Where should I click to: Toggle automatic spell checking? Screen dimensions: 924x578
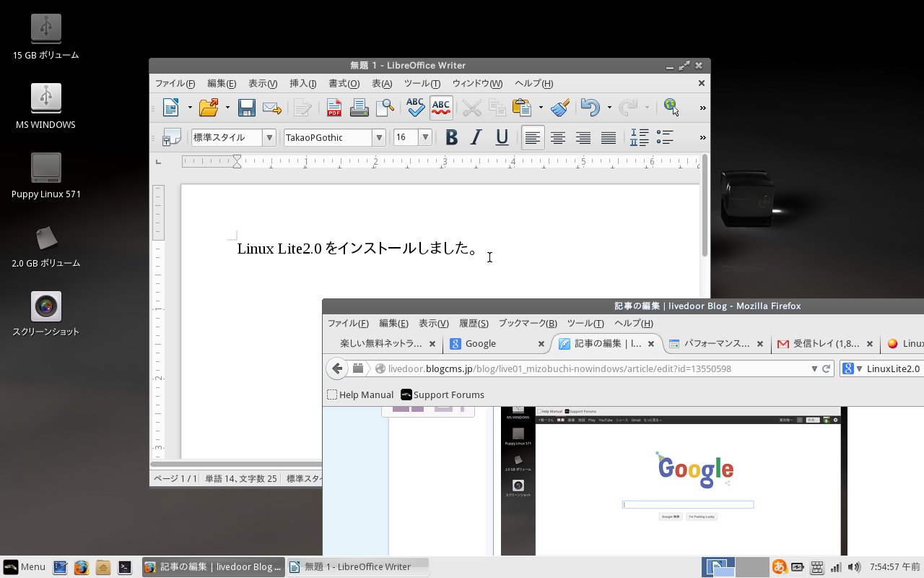[x=441, y=108]
